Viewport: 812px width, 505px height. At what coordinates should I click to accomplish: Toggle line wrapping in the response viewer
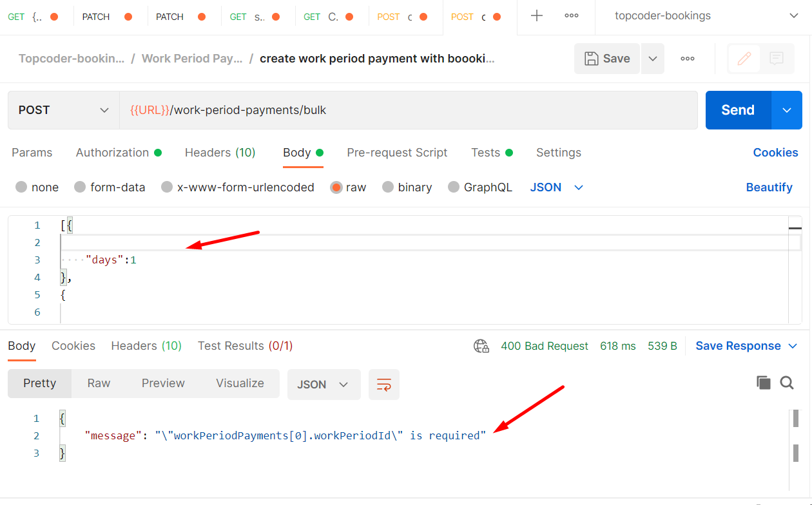coord(384,383)
